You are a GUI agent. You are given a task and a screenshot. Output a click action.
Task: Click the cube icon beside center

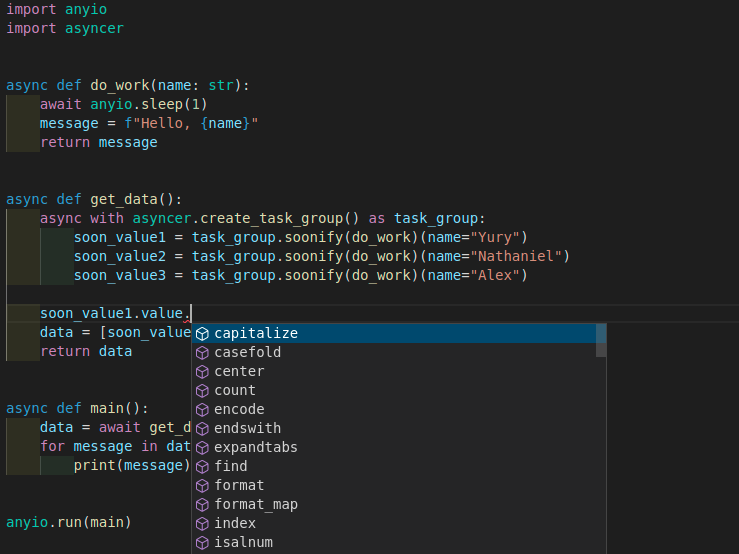[x=202, y=371]
